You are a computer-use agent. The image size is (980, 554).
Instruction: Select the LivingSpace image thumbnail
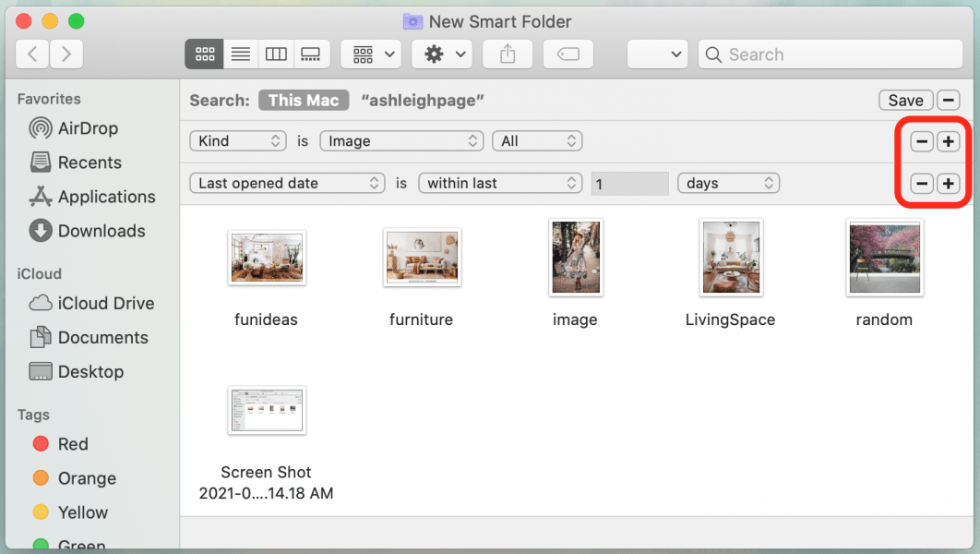[731, 257]
